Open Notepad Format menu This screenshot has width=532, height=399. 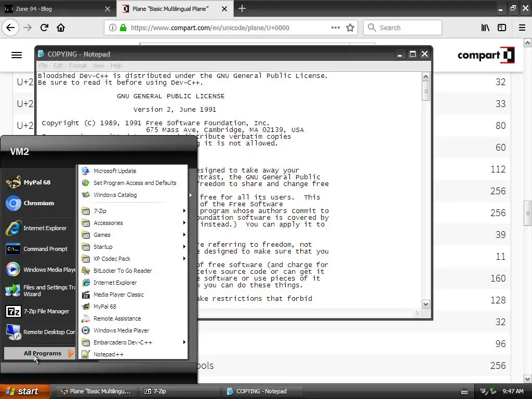(78, 65)
